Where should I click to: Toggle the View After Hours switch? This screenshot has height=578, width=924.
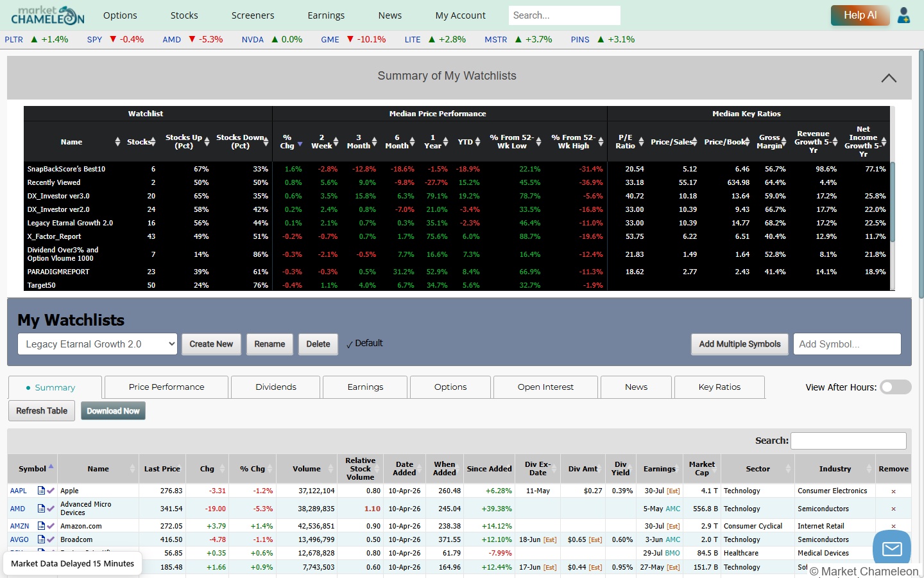896,387
